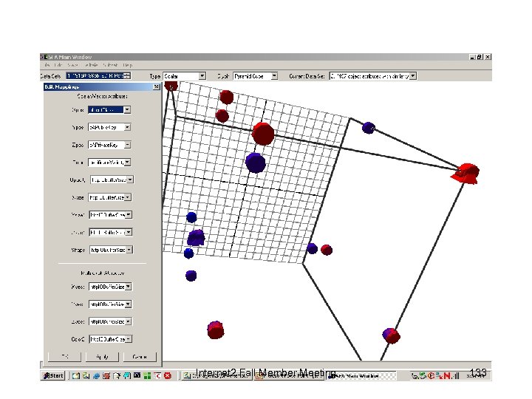This screenshot has height=399, width=532.
Task: Open the Xpos attribute dropdown
Action: (x=127, y=110)
